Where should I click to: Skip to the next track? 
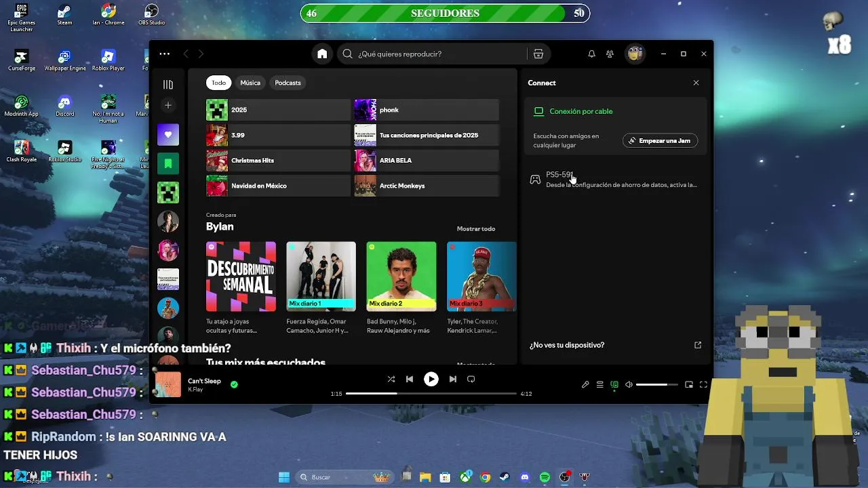click(452, 379)
